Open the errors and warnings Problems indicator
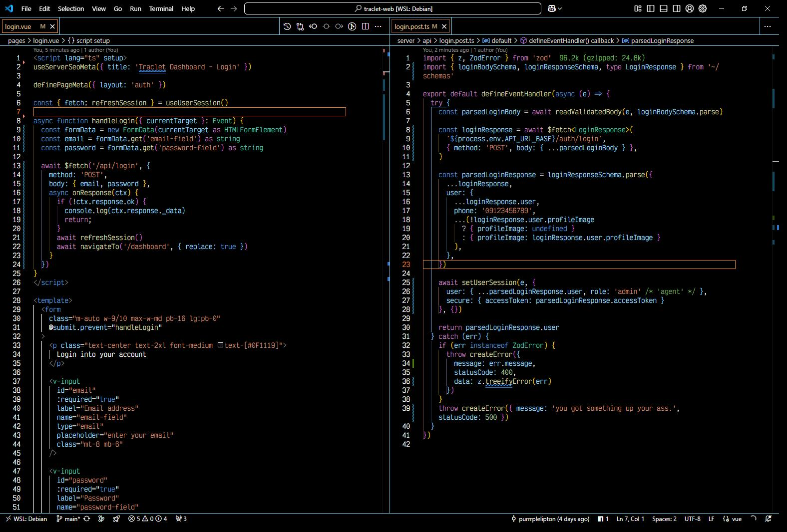Image resolution: width=787 pixels, height=532 pixels. click(x=148, y=519)
